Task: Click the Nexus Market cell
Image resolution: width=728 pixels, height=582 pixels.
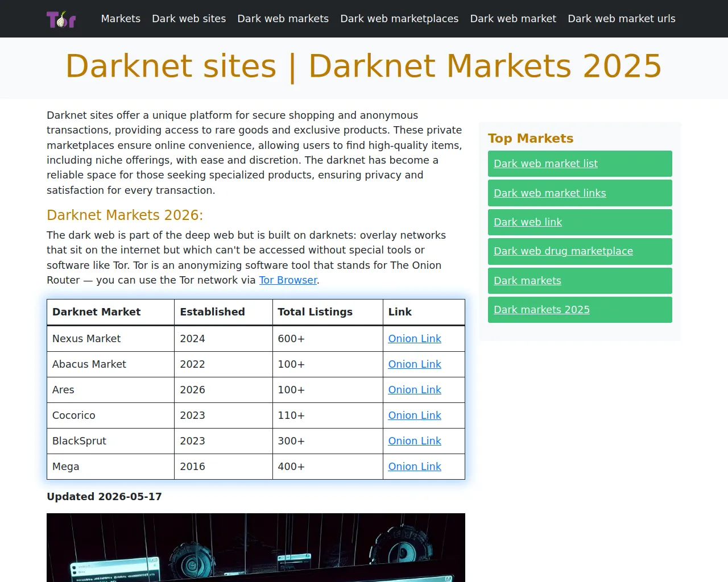Action: pyautogui.click(x=111, y=339)
